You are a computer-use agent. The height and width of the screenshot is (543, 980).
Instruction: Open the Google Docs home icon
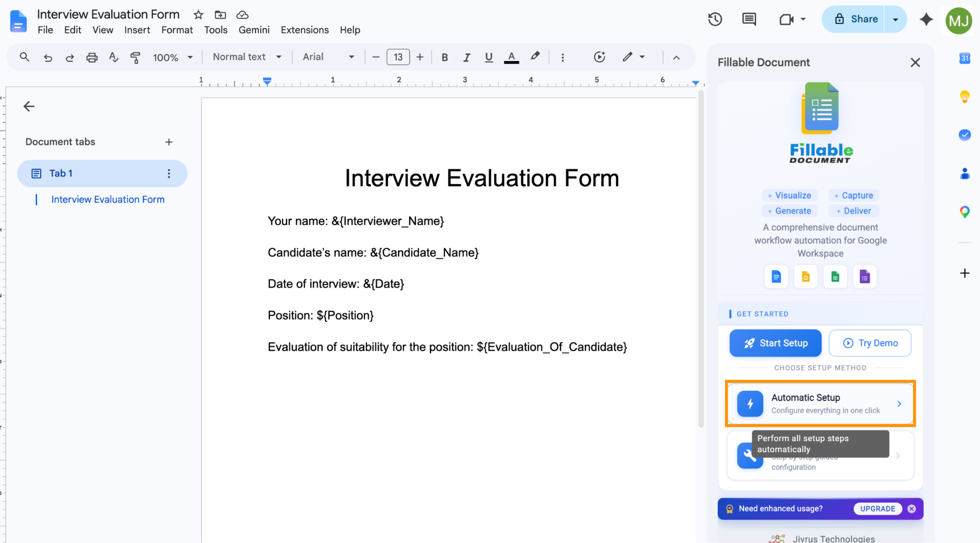tap(18, 22)
